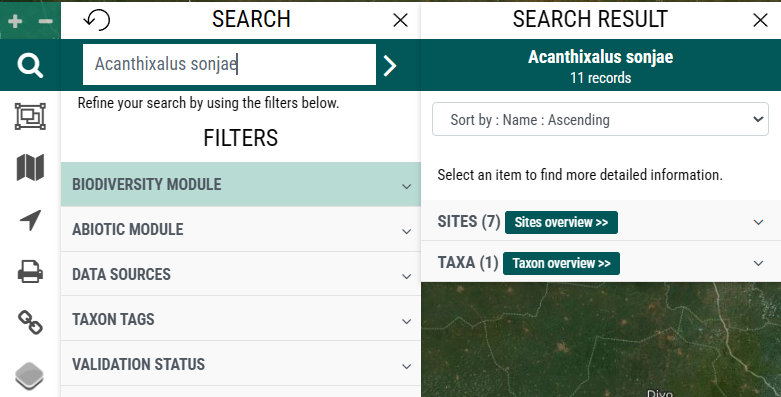This screenshot has height=397, width=781.
Task: Open the folded map icon in sidebar
Action: click(30, 167)
